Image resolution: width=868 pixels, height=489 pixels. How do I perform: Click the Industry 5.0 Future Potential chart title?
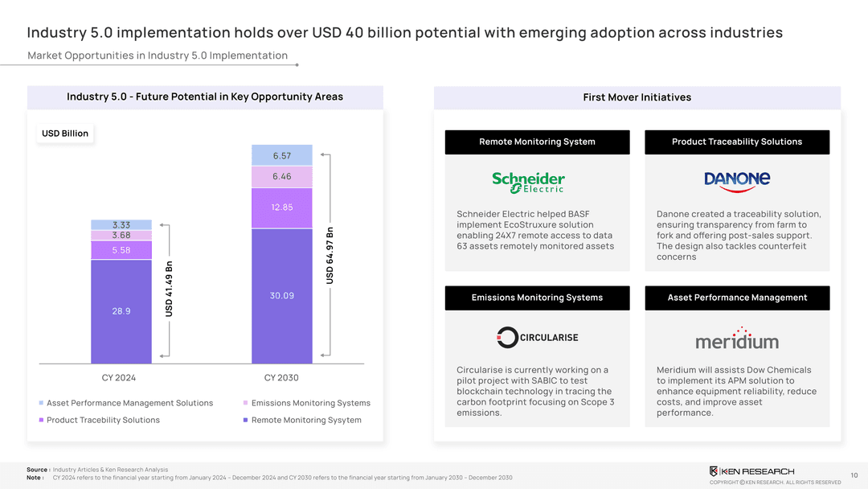click(x=205, y=97)
